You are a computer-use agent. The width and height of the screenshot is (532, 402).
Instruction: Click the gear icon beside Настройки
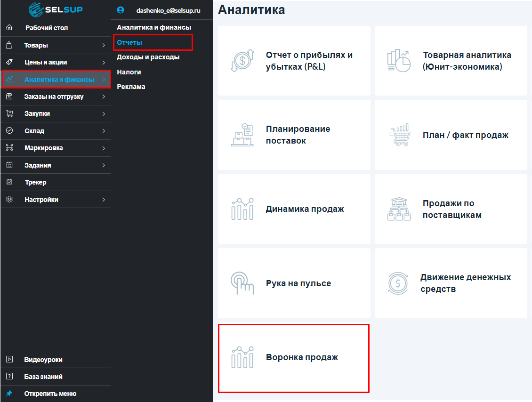9,199
